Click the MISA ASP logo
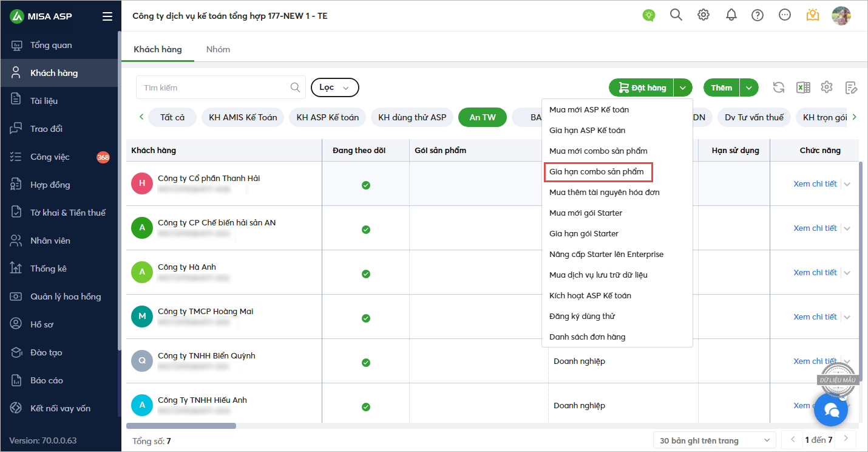The height and width of the screenshot is (452, 868). [x=41, y=16]
